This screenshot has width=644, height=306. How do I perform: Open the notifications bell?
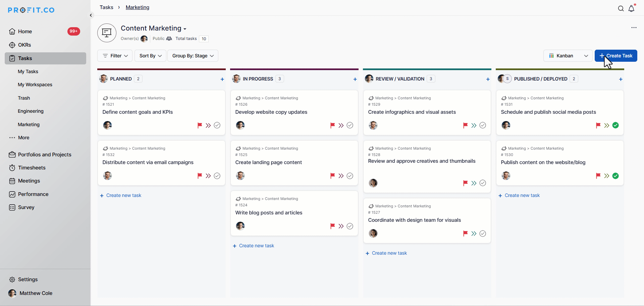coord(632,9)
